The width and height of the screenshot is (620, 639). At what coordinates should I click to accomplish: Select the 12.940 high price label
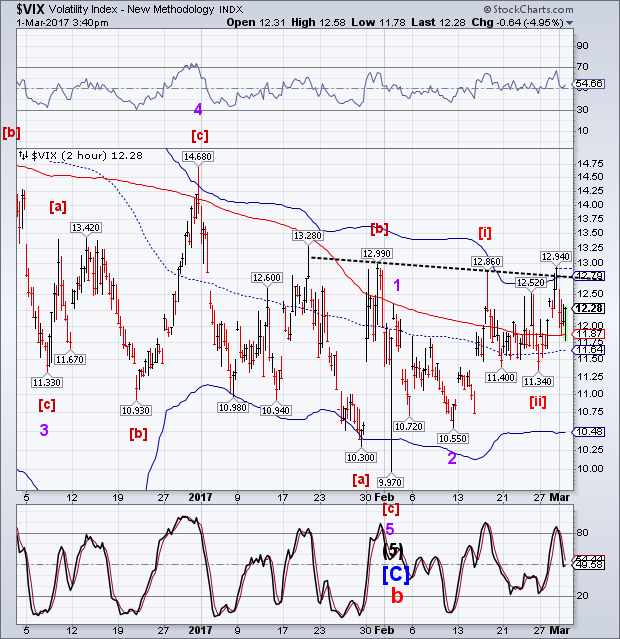coord(556,256)
